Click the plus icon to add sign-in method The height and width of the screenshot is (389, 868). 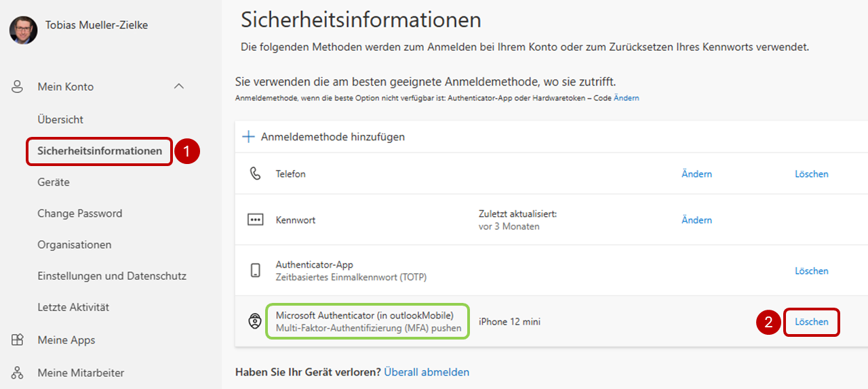coord(248,137)
